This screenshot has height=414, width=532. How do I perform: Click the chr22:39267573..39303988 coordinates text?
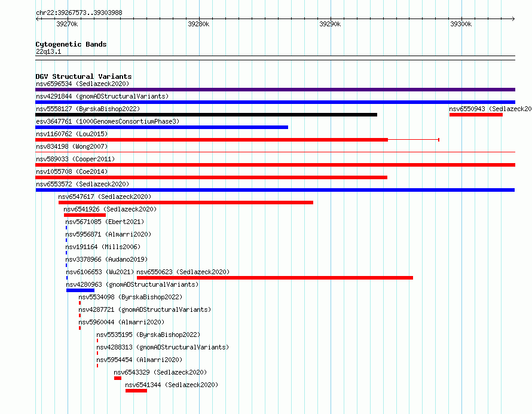click(79, 13)
